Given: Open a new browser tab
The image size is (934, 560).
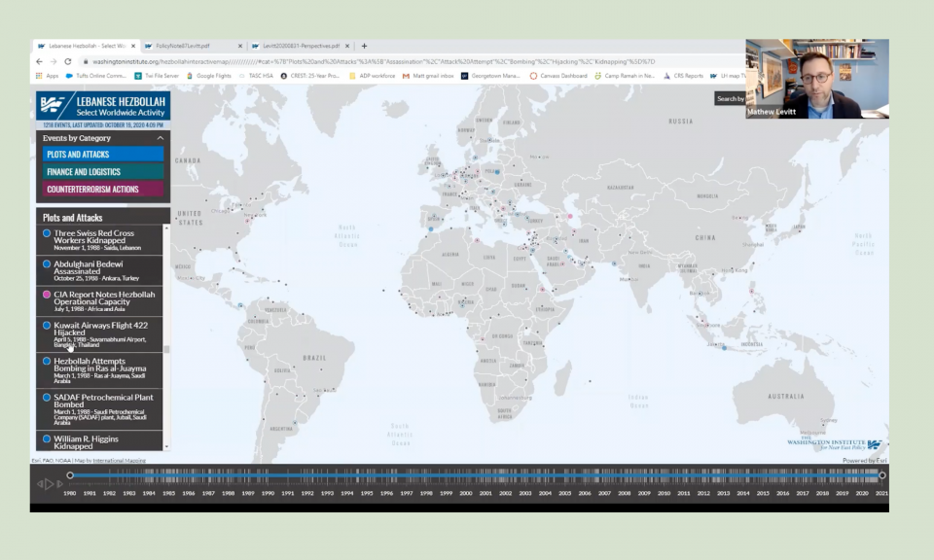Looking at the screenshot, I should coord(364,46).
